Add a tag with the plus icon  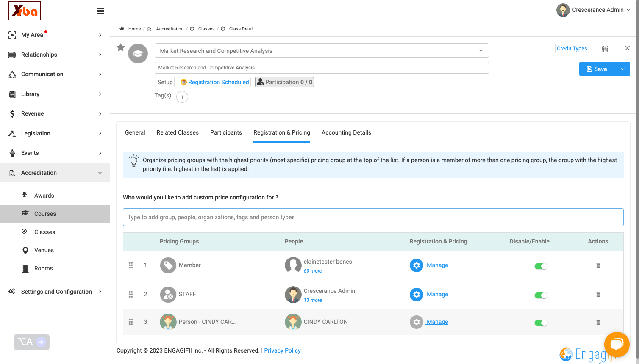(182, 97)
